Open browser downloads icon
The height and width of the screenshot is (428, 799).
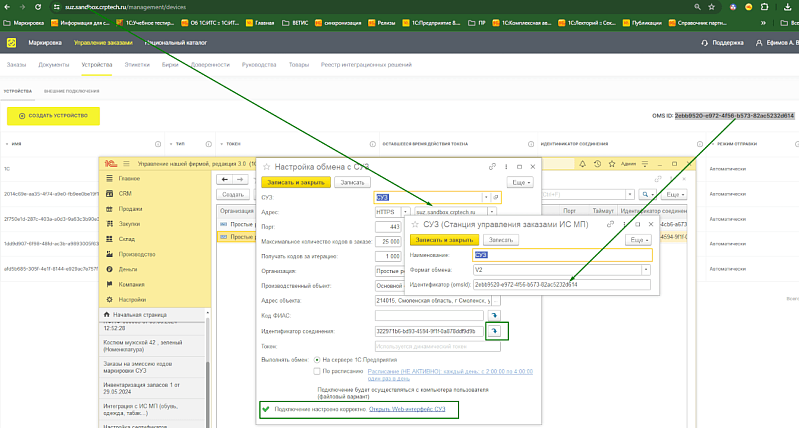coord(787,7)
